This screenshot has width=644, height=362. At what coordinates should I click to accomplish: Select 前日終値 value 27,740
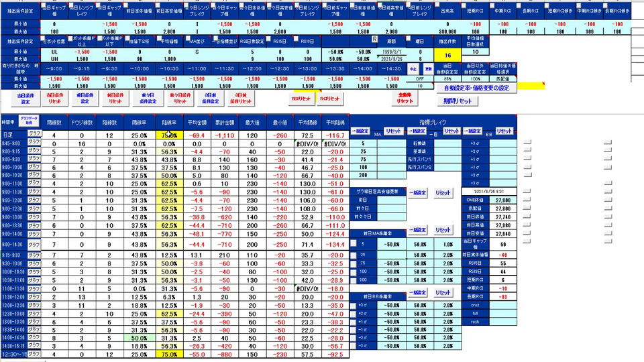coord(502,217)
